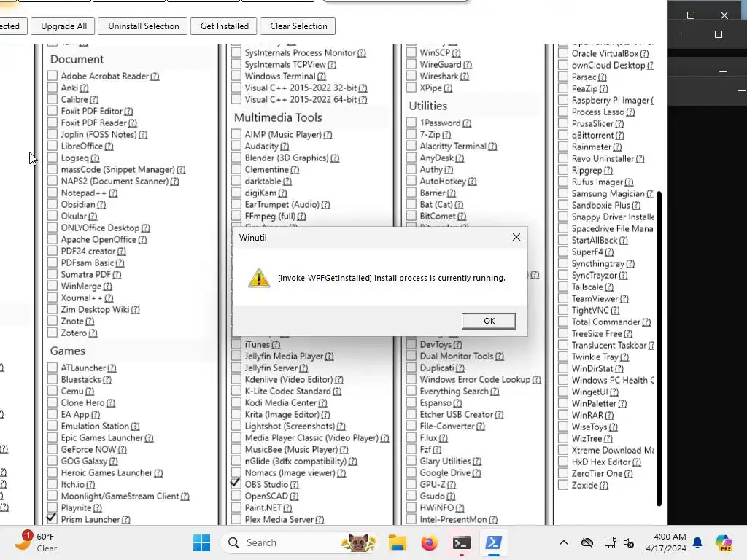Click the Clear Selection button

pos(298,26)
